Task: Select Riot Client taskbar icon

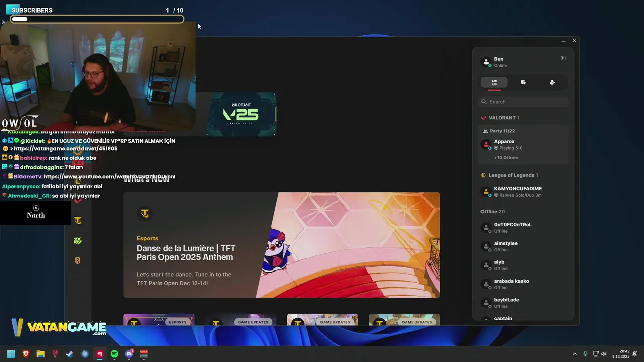Action: click(x=100, y=354)
